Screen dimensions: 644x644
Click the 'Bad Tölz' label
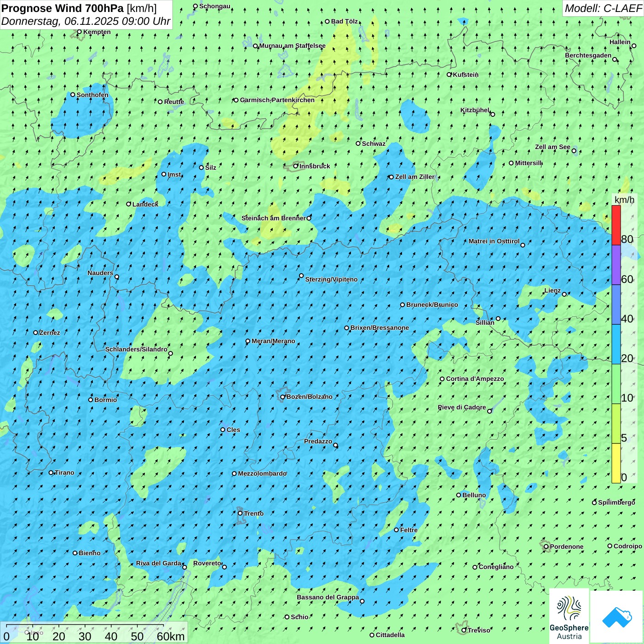(345, 21)
